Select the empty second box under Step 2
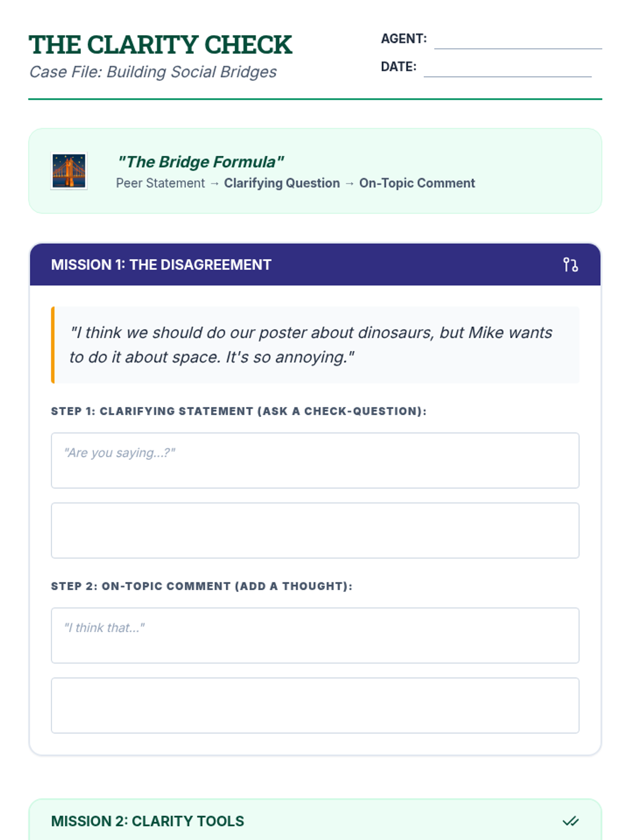630x840 pixels. [315, 705]
